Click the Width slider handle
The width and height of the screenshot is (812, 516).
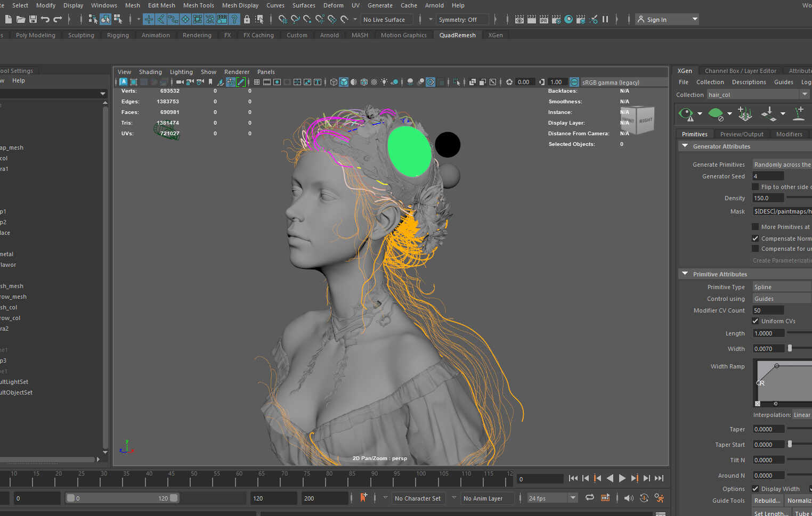(x=790, y=348)
